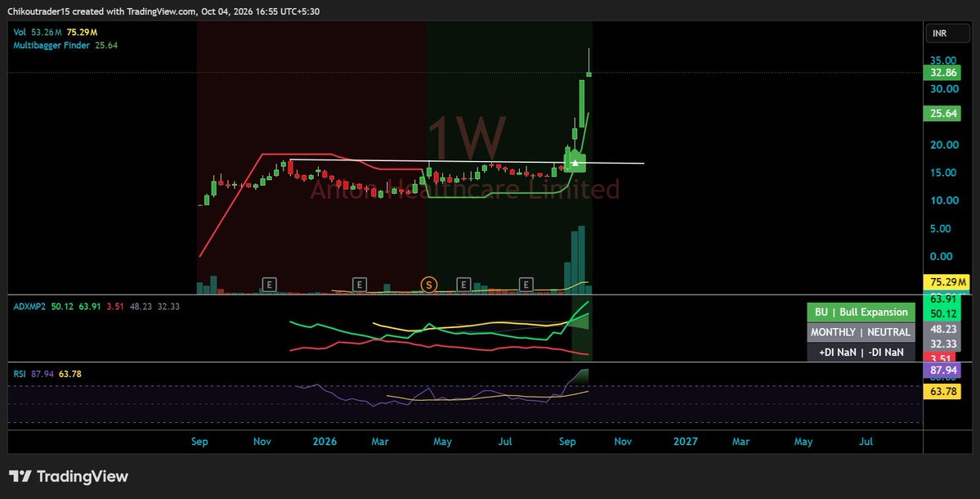This screenshot has width=980, height=499.
Task: Click the green up-arrow breakout signal on the candles
Action: tap(575, 161)
